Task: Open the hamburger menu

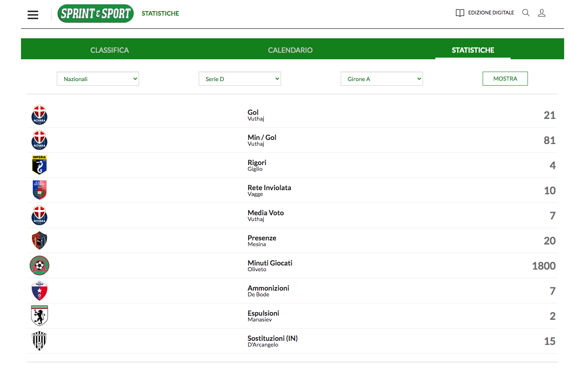Action: click(x=33, y=15)
